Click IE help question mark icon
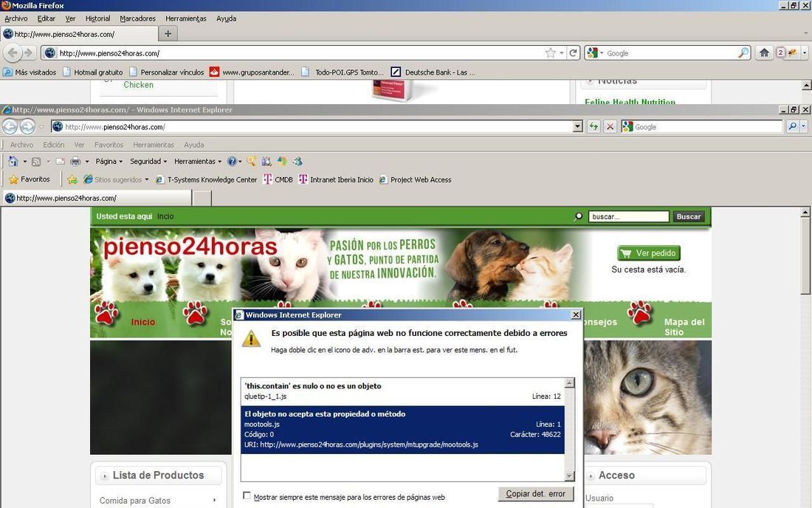 pos(232,162)
